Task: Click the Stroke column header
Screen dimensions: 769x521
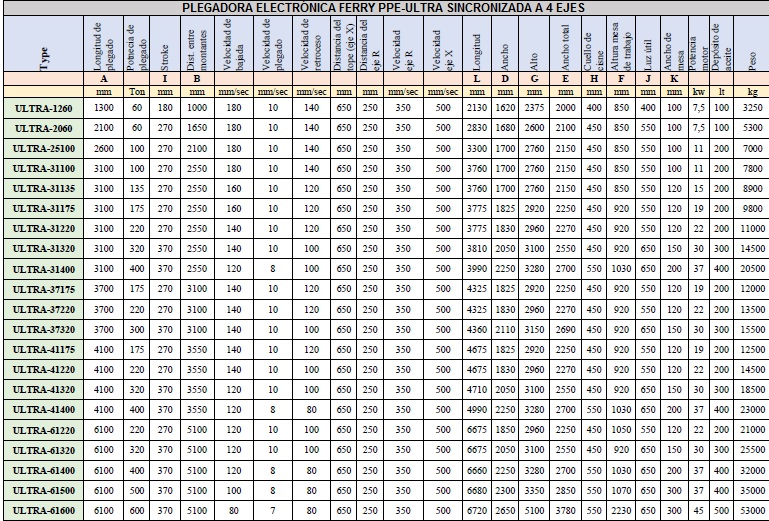Action: 164,44
